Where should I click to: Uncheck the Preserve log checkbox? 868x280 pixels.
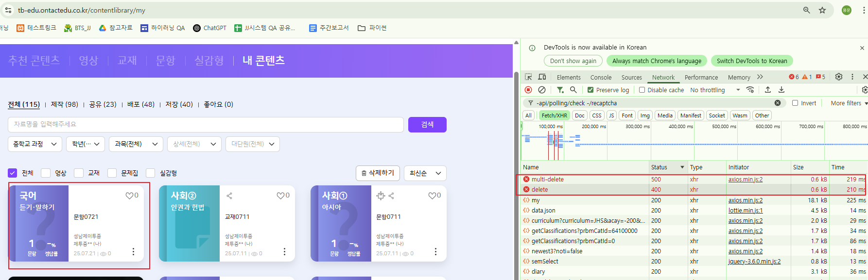point(590,90)
